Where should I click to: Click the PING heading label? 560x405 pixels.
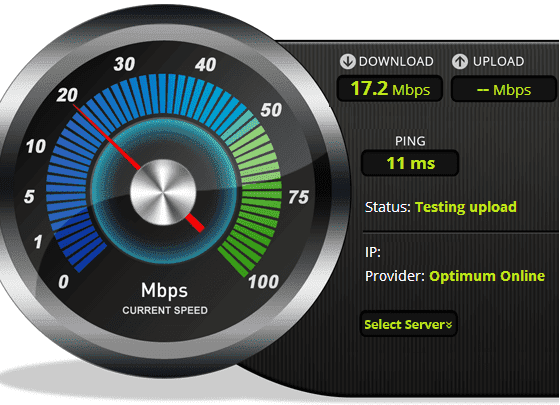[410, 141]
